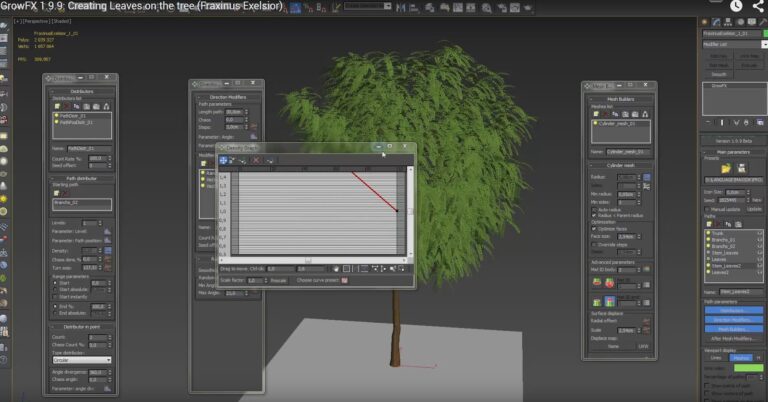Open the preset folder icon in Main parameters
Screen dimensions: 768x402
tap(726, 168)
